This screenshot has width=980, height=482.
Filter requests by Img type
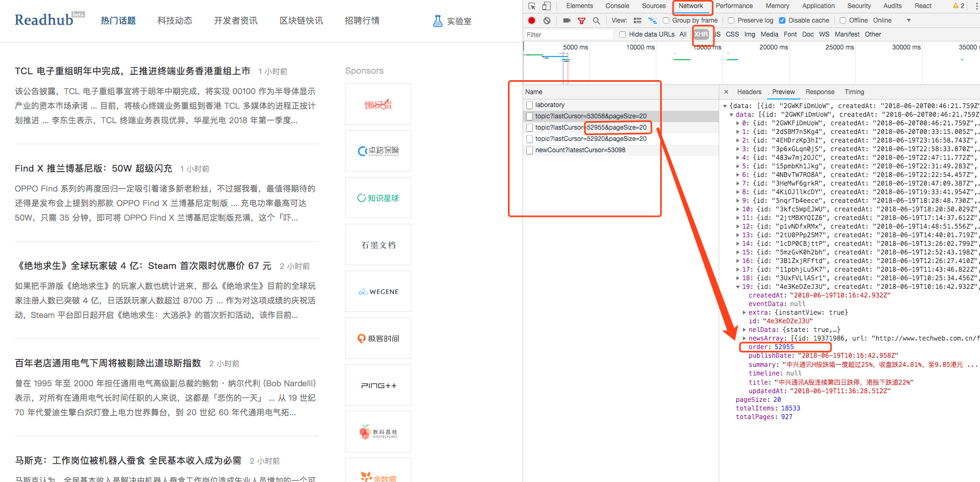coord(749,34)
